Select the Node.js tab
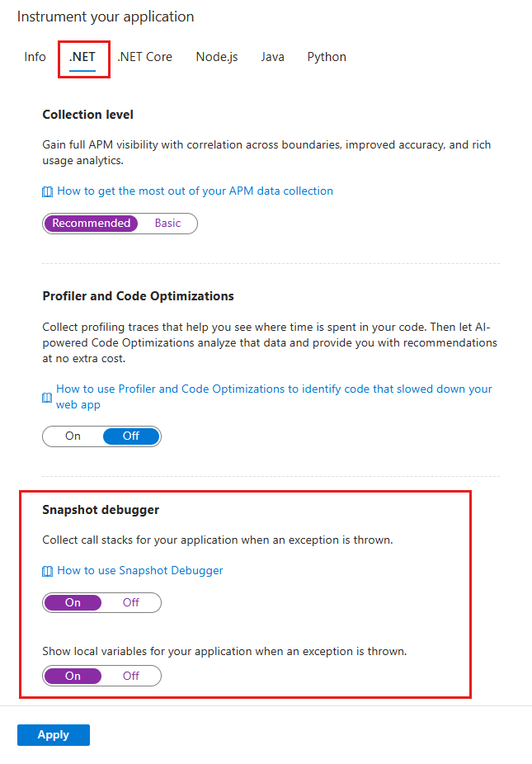Image resolution: width=532 pixels, height=764 pixels. pyautogui.click(x=216, y=57)
